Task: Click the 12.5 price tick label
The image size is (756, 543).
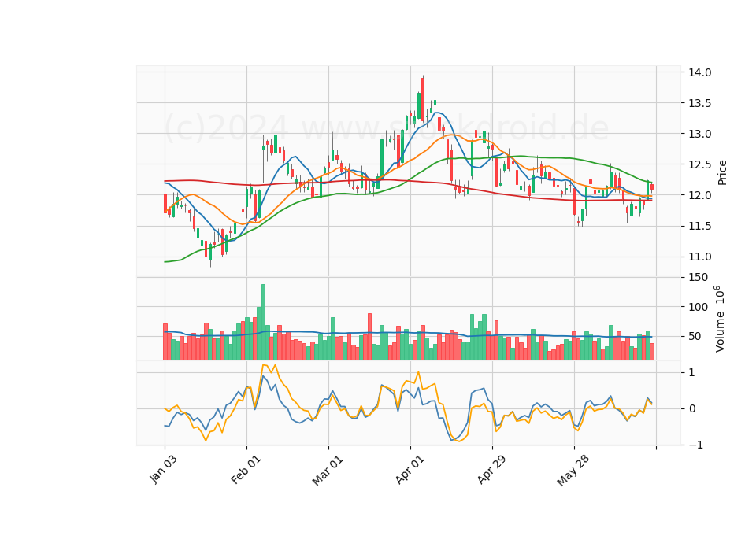Action: pos(699,164)
